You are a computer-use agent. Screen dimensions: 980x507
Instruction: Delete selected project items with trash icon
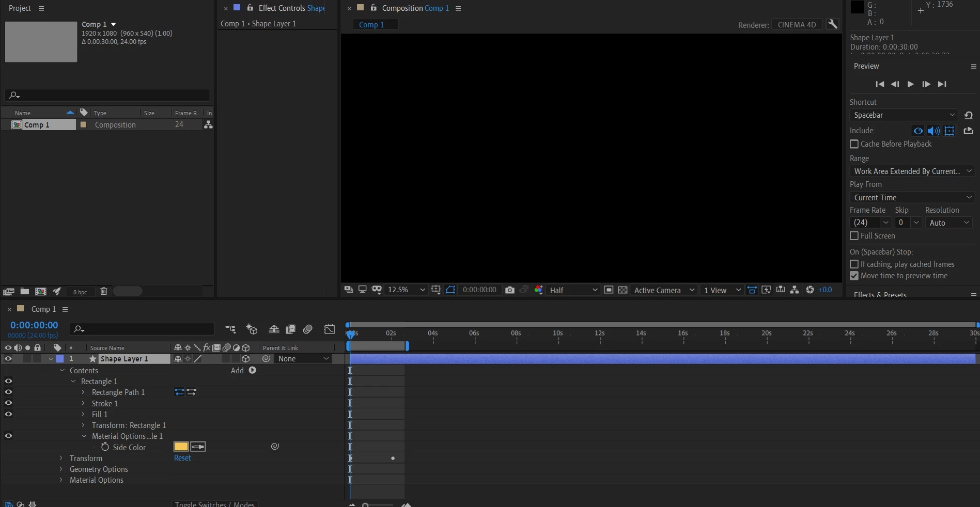[103, 291]
